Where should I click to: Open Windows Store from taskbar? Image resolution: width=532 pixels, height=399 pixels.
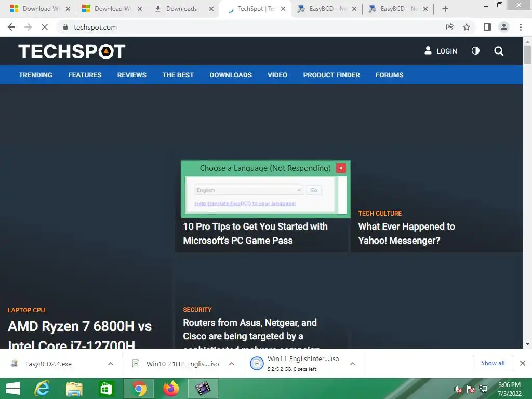[106, 389]
